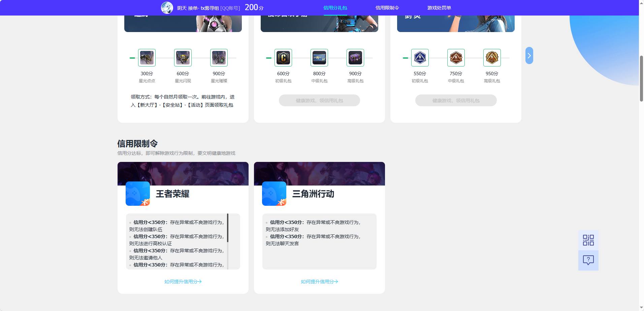This screenshot has height=311, width=644.
Task: Click the 王者荣耀 card banner image
Action: coord(183,173)
